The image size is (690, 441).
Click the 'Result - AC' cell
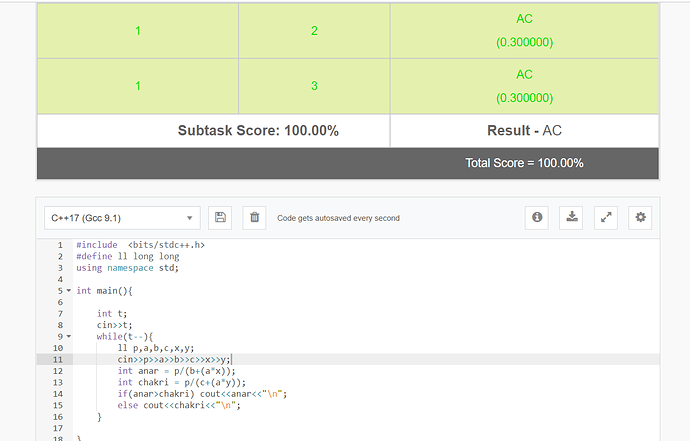[x=525, y=131]
